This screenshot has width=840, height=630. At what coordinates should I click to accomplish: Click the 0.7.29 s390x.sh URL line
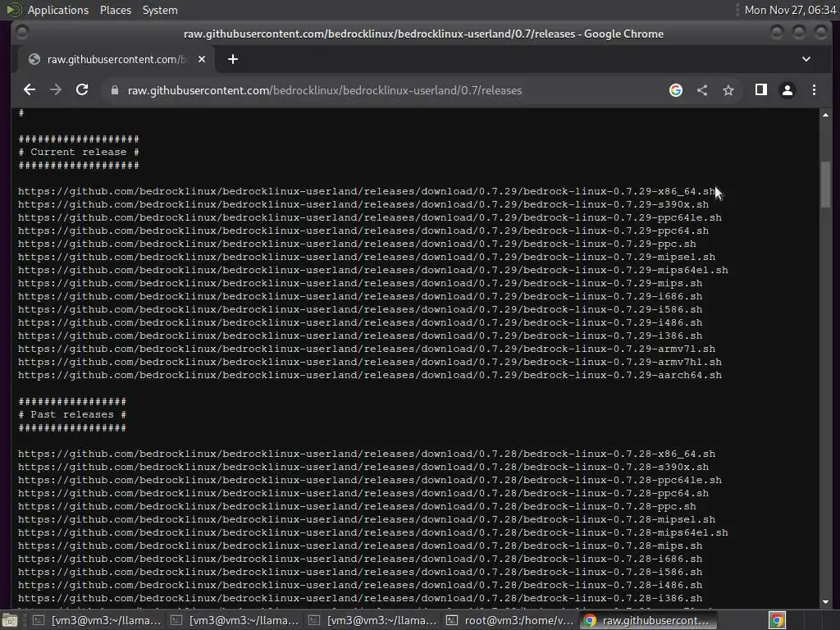click(x=363, y=204)
